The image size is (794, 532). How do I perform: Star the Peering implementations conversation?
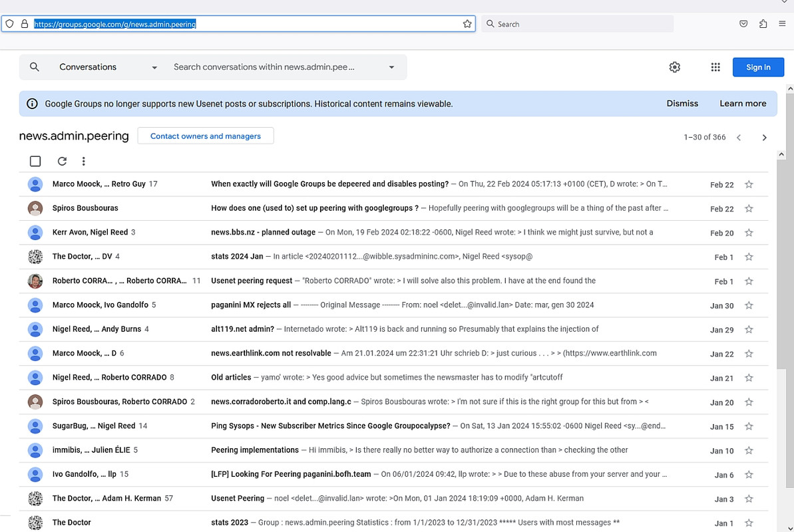[x=749, y=450]
